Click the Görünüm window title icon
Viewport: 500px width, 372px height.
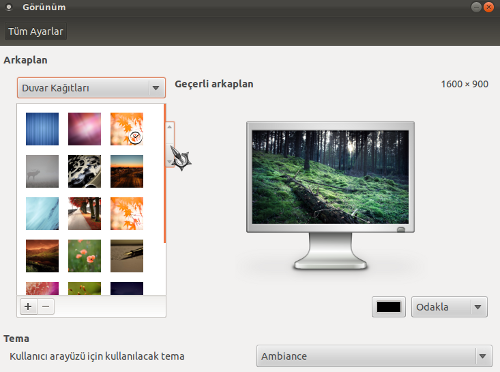(9, 7)
